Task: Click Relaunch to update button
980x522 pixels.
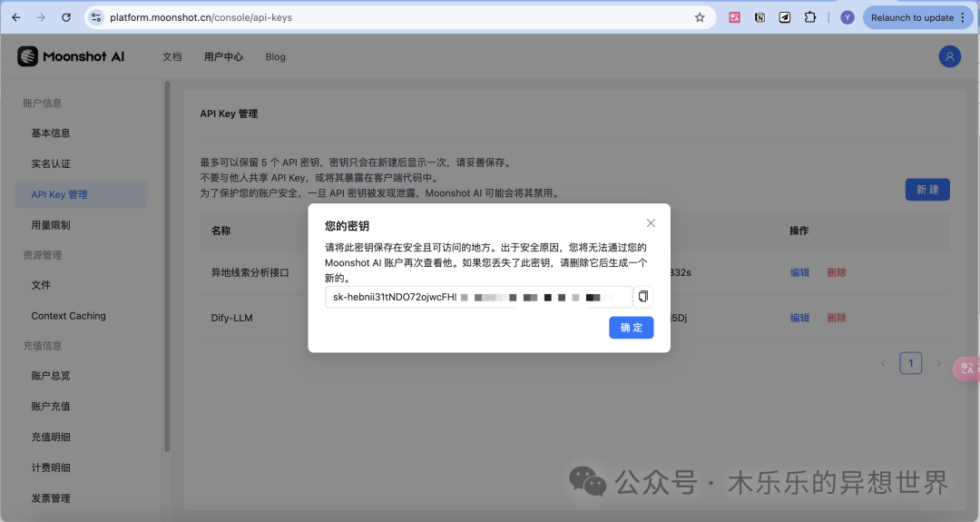Action: click(x=913, y=17)
